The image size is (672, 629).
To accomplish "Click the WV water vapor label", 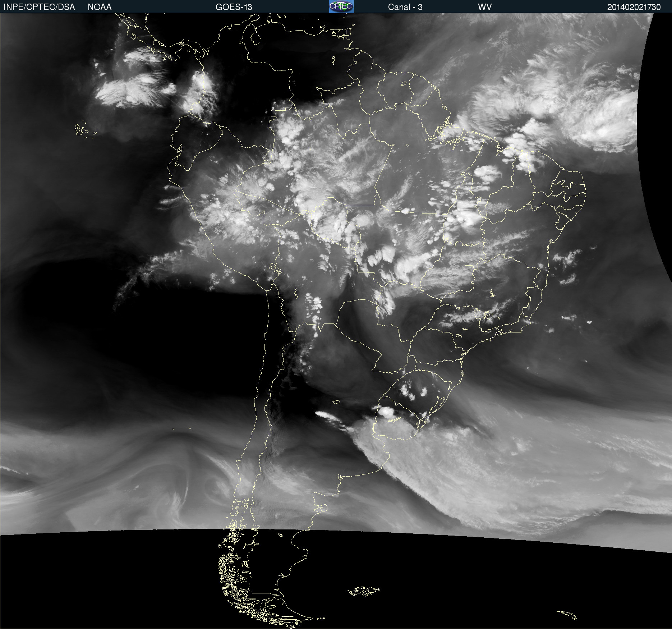I will coord(485,7).
